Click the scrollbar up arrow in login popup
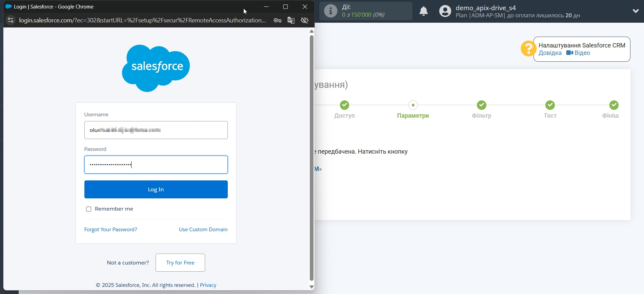The width and height of the screenshot is (644, 294). click(311, 31)
